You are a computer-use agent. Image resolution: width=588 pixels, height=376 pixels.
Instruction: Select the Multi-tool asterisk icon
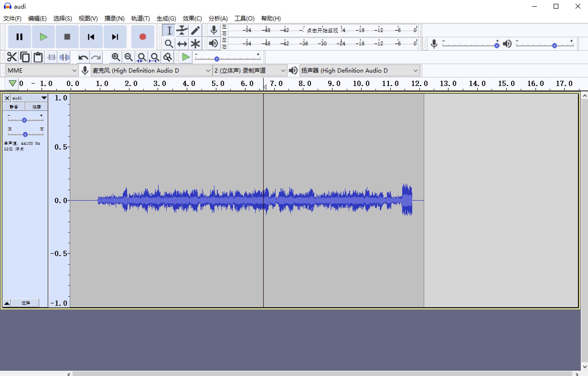195,44
